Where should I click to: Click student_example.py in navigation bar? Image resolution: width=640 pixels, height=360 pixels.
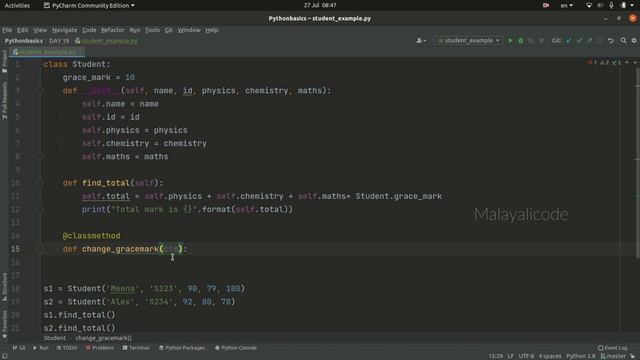(x=106, y=41)
